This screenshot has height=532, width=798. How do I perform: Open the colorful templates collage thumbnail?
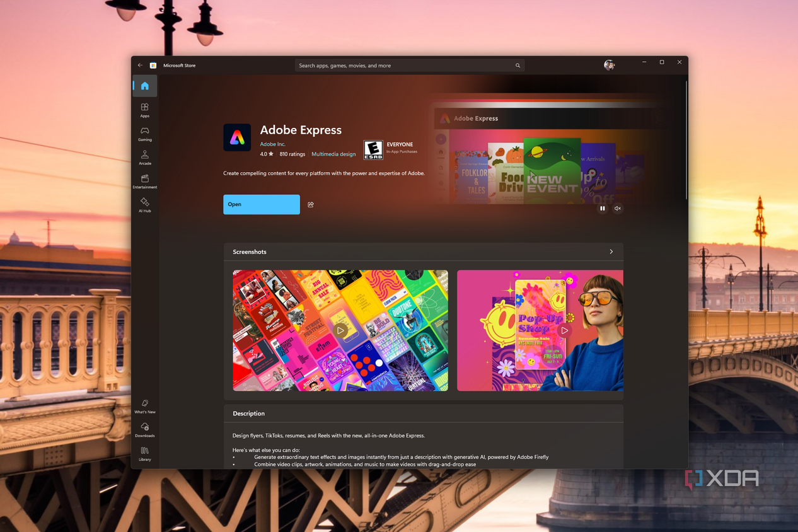(340, 330)
